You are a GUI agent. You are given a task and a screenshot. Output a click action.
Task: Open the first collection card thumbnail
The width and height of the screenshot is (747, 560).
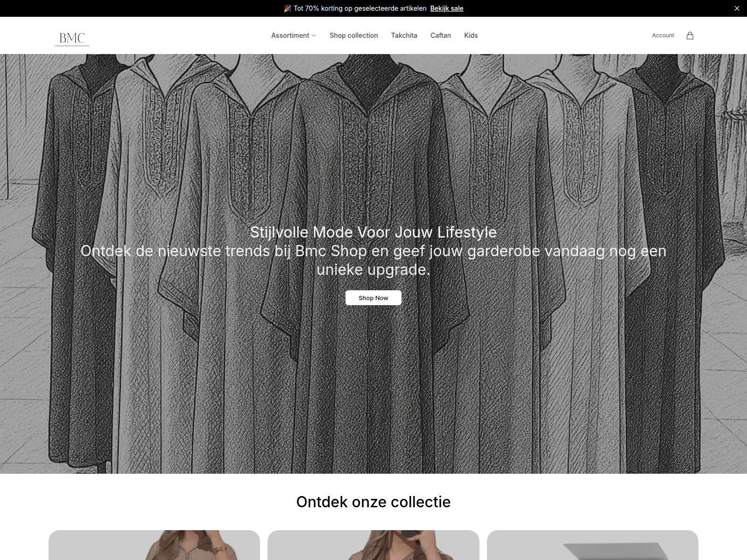[x=154, y=545]
